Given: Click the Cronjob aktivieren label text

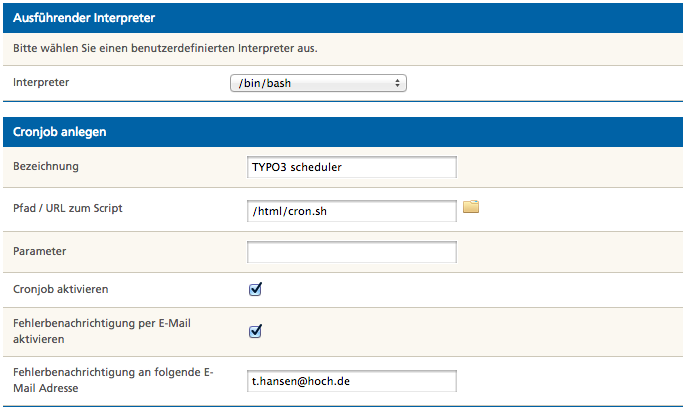Looking at the screenshot, I should (x=62, y=288).
